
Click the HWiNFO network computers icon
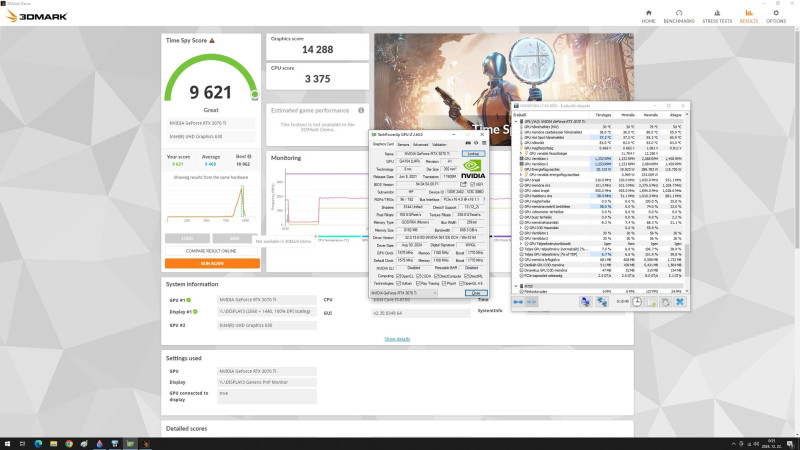[x=585, y=302]
